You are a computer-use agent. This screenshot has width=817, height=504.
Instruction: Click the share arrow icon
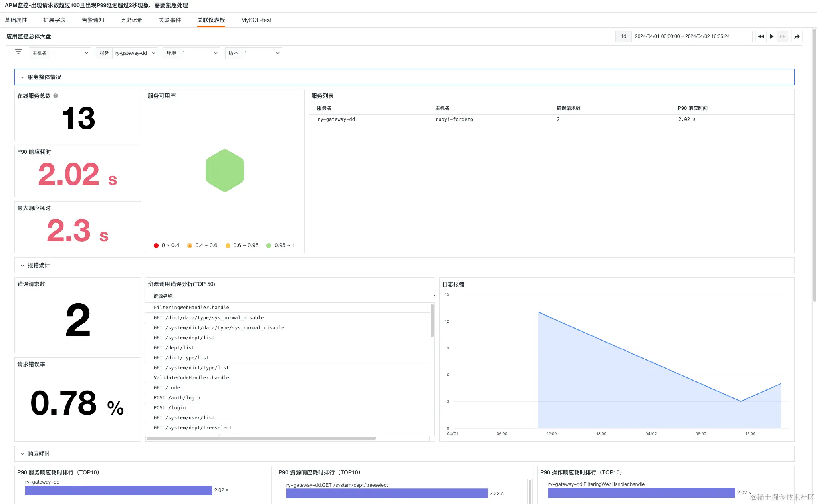pyautogui.click(x=797, y=36)
